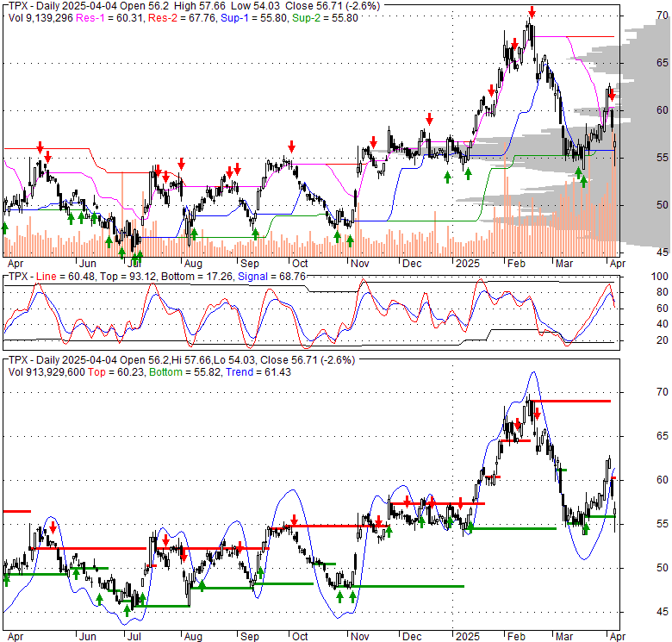Click the Vol 9,139,296 value in top chart
This screenshot has height=642, width=672.
(41, 18)
